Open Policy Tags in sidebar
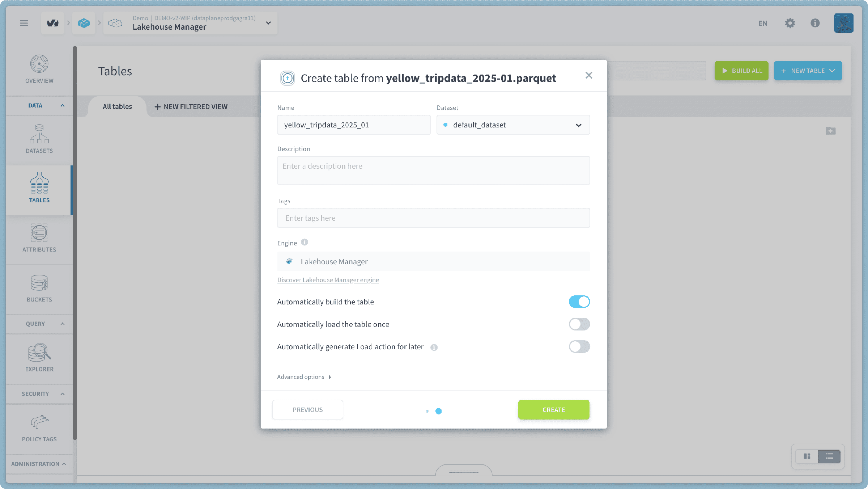The image size is (868, 489). (39, 428)
